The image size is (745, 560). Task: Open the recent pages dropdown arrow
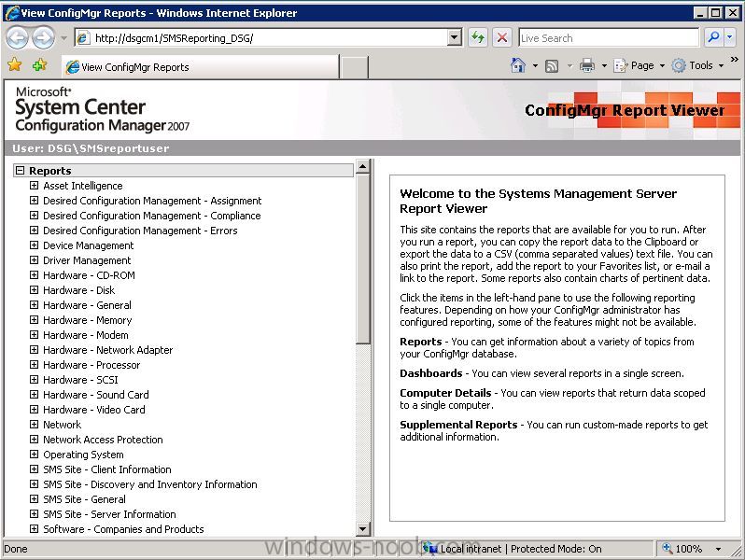point(63,38)
